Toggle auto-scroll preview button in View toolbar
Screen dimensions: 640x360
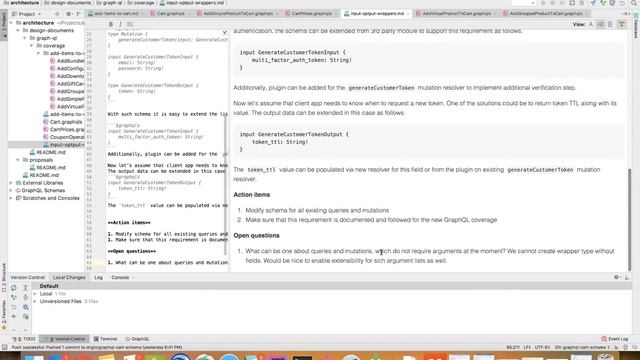click(x=622, y=24)
